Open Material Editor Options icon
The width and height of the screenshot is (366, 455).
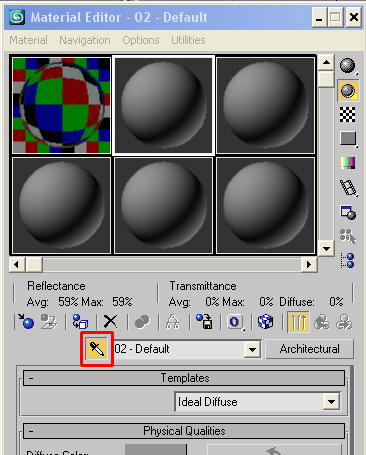[348, 212]
